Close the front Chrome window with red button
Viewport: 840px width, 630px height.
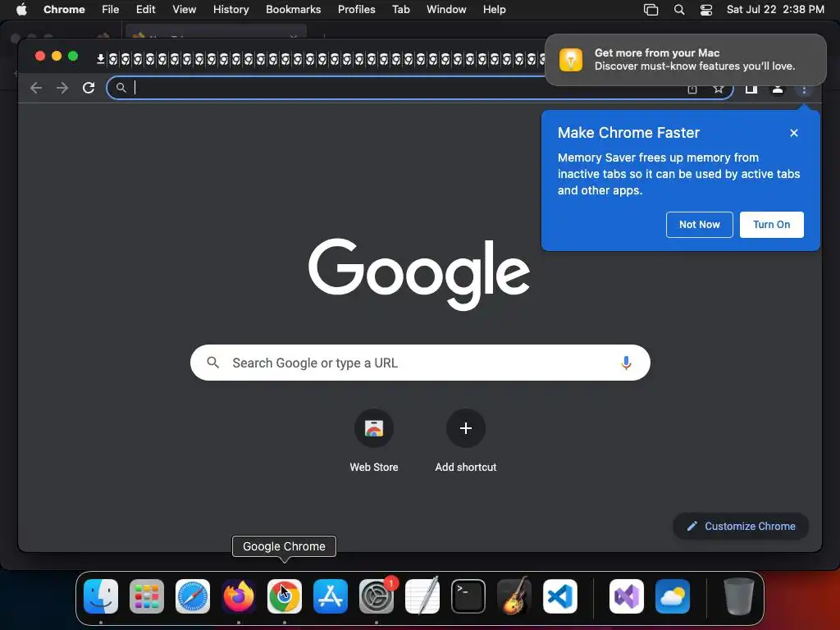click(39, 56)
